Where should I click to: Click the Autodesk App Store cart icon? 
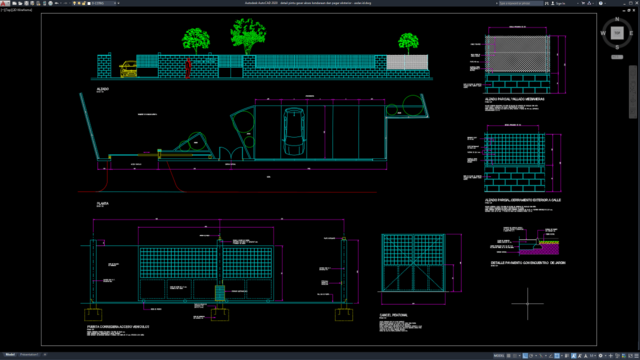(x=583, y=3)
